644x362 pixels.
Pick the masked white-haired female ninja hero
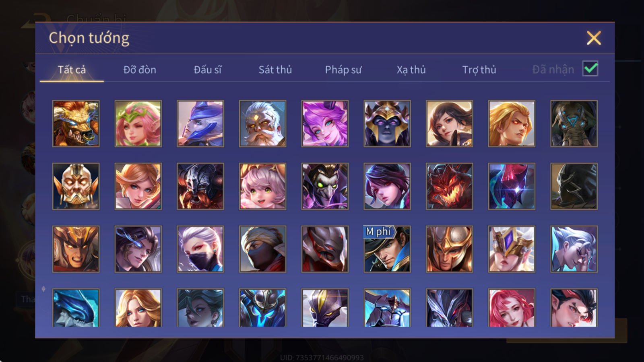pos(200,249)
